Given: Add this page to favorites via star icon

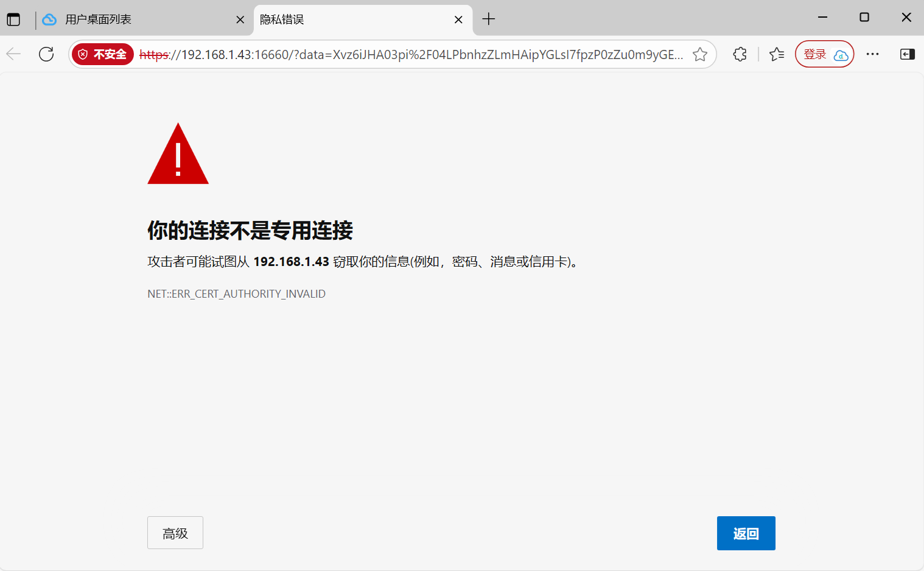Looking at the screenshot, I should click(699, 54).
